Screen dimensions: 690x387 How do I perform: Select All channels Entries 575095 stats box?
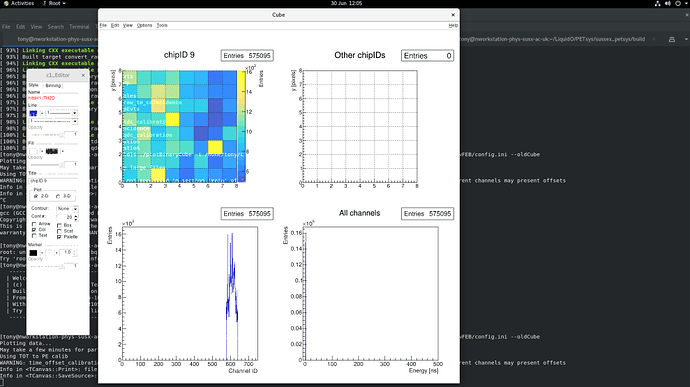click(x=427, y=214)
